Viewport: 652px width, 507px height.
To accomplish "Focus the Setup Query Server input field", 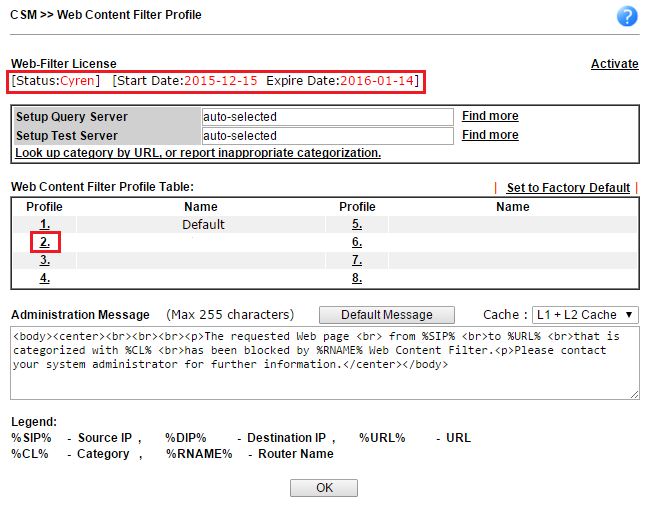I will pos(327,117).
